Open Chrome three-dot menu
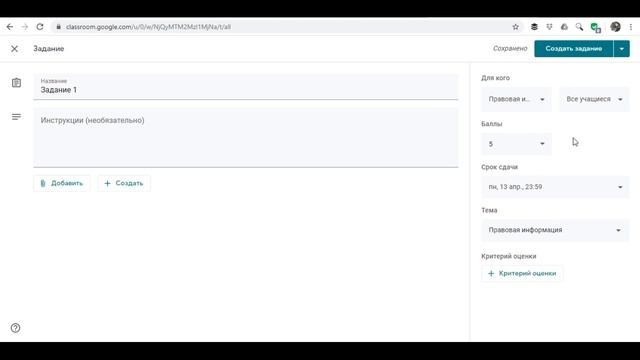This screenshot has width=640, height=360. pyautogui.click(x=631, y=27)
